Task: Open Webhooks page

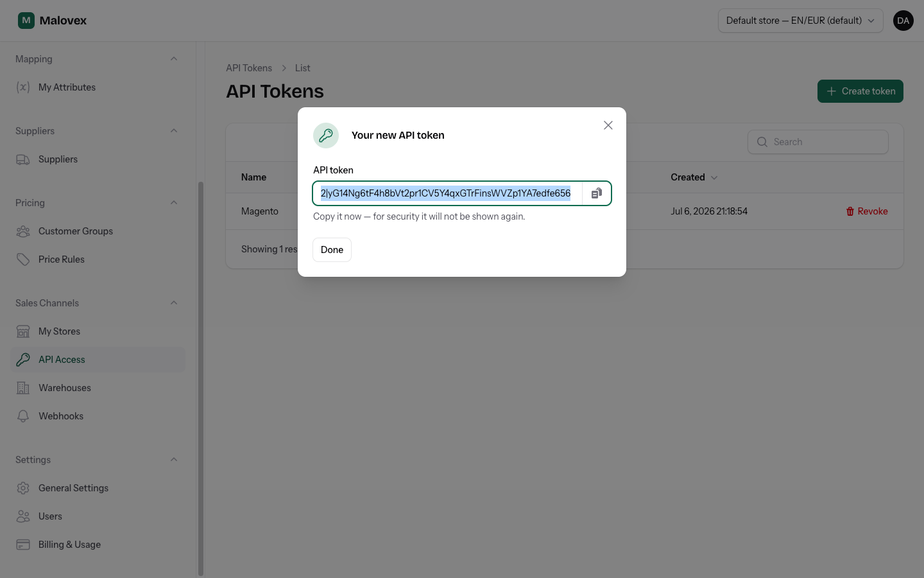Action: pos(98,416)
